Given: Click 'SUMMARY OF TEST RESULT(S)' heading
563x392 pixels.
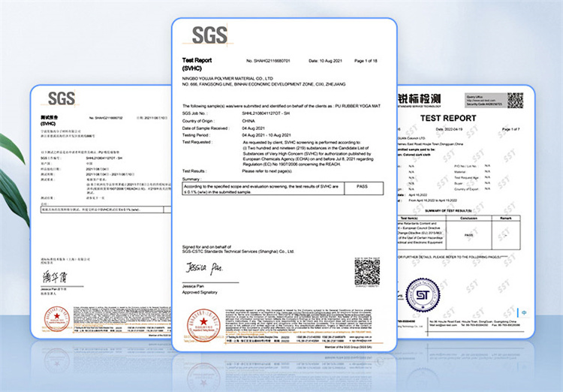Looking at the screenshot, I should 448,210.
